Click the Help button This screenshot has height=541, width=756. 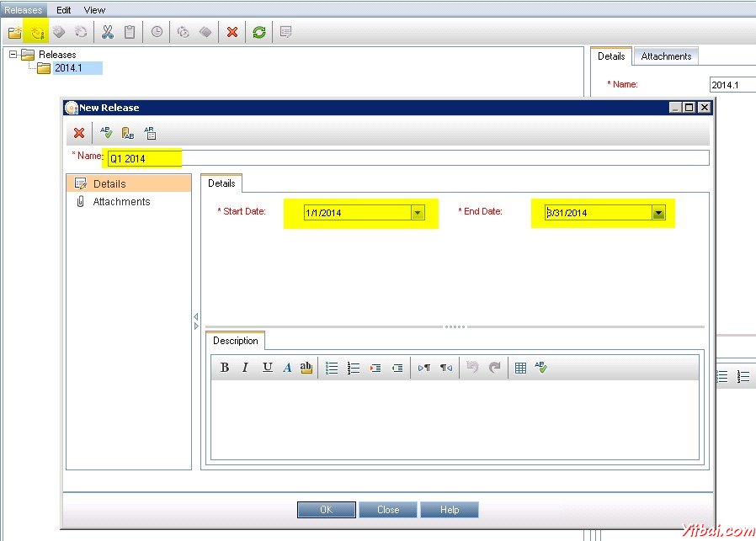(x=450, y=510)
